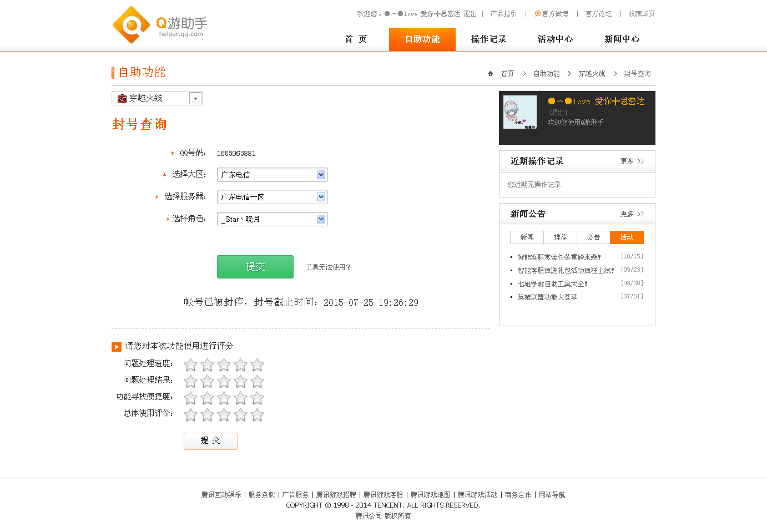Click footer link 腾讯互动娱乐
The width and height of the screenshot is (767, 532).
click(x=221, y=495)
